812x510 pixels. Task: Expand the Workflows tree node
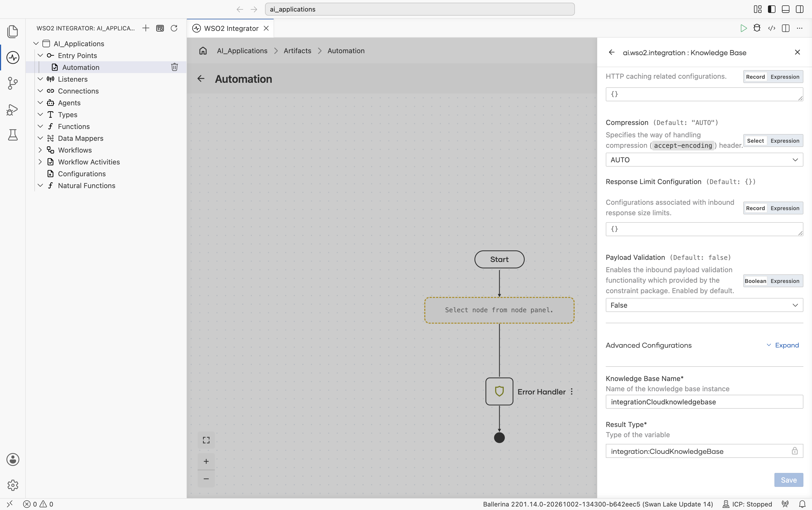click(40, 150)
